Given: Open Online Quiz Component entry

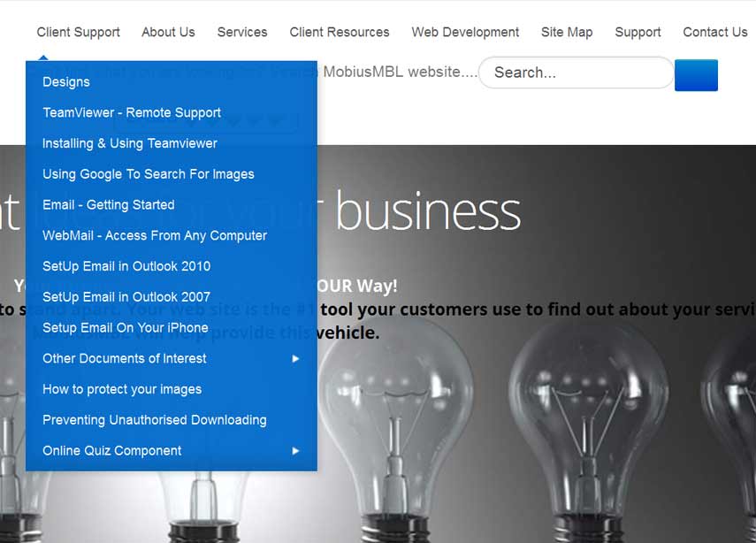Looking at the screenshot, I should point(112,451).
